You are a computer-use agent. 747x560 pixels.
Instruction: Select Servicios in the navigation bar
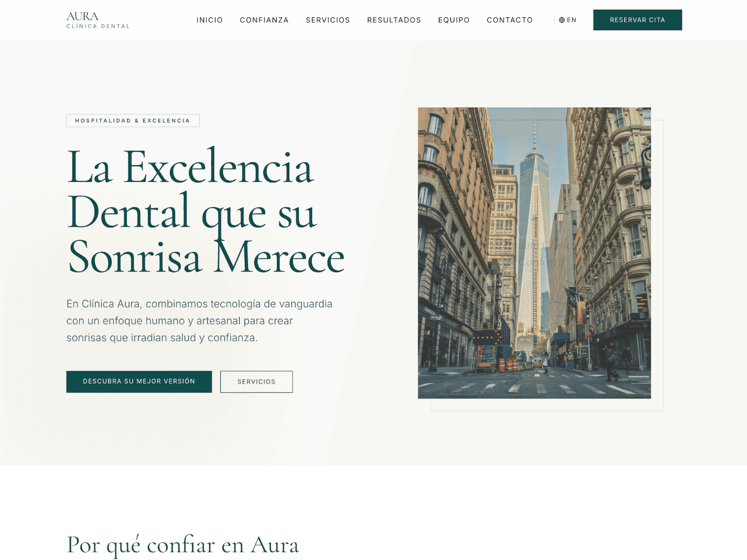tap(328, 20)
